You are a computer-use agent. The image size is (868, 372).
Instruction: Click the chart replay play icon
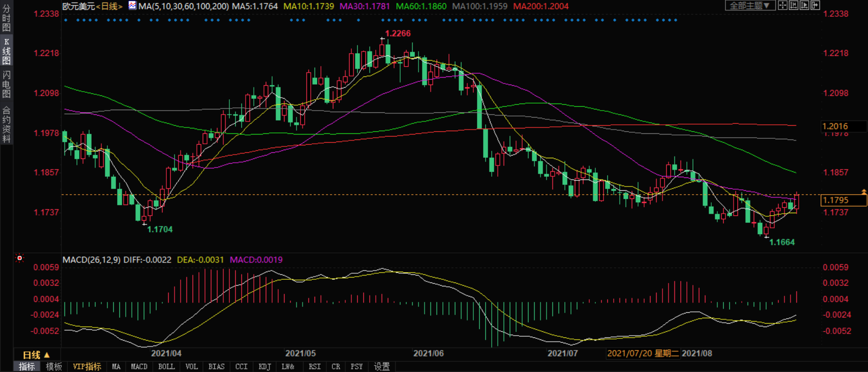[804, 5]
